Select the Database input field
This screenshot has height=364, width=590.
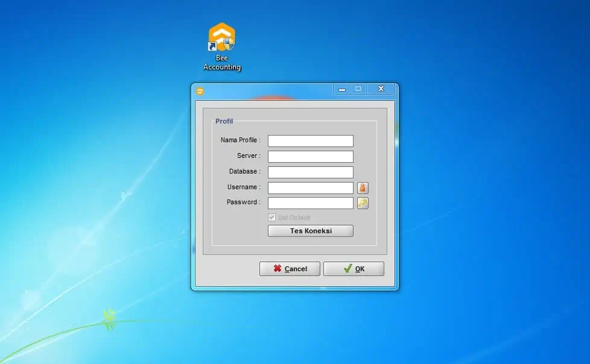pos(310,172)
